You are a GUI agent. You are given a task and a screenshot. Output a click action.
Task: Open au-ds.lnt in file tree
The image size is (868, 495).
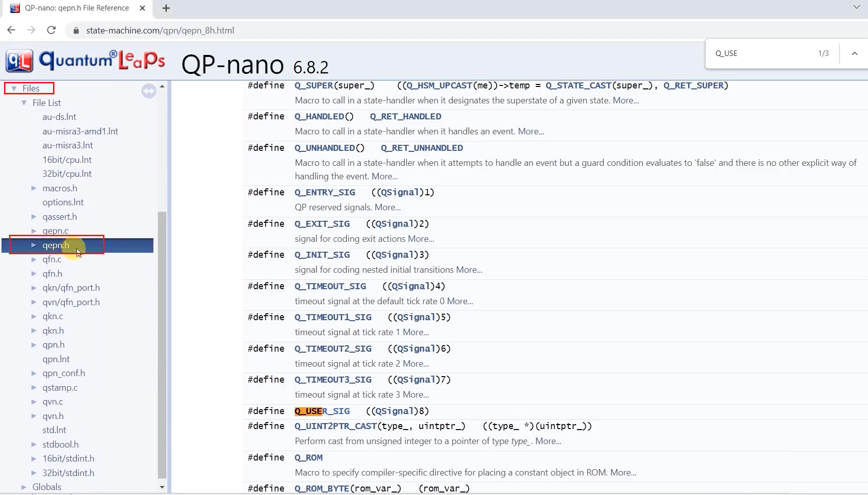pyautogui.click(x=59, y=117)
